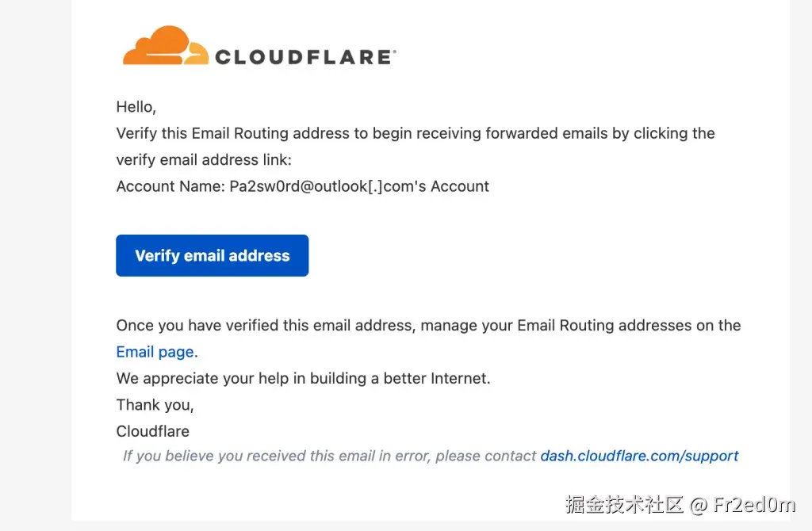Select the CLOUDFLARE wordmark next to the cloud
812x531 pixels.
[301, 55]
